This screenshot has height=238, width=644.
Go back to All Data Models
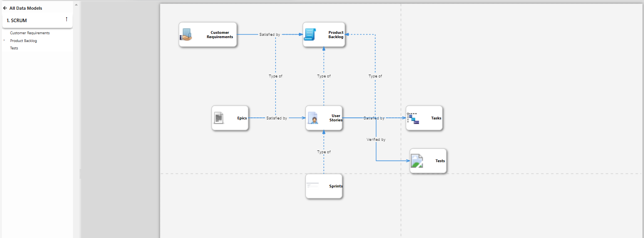click(26, 8)
